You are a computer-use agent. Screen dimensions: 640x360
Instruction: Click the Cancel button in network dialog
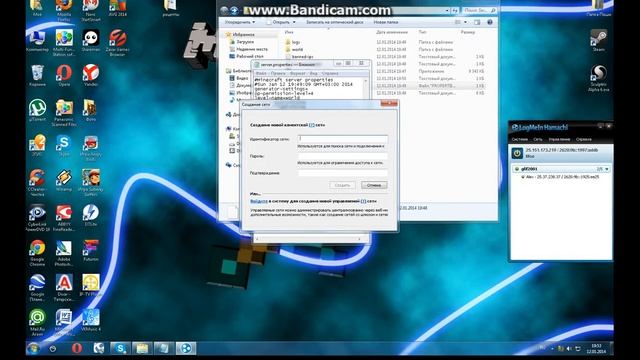click(374, 185)
